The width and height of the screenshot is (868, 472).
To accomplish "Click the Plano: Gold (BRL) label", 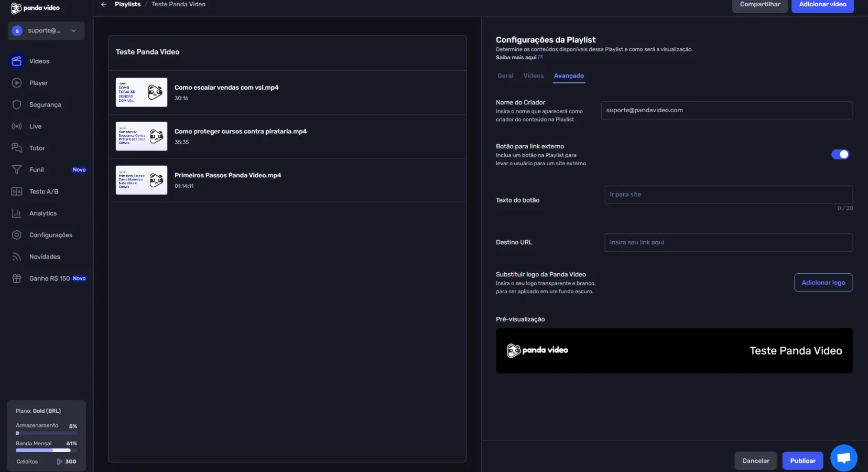I will pyautogui.click(x=38, y=411).
